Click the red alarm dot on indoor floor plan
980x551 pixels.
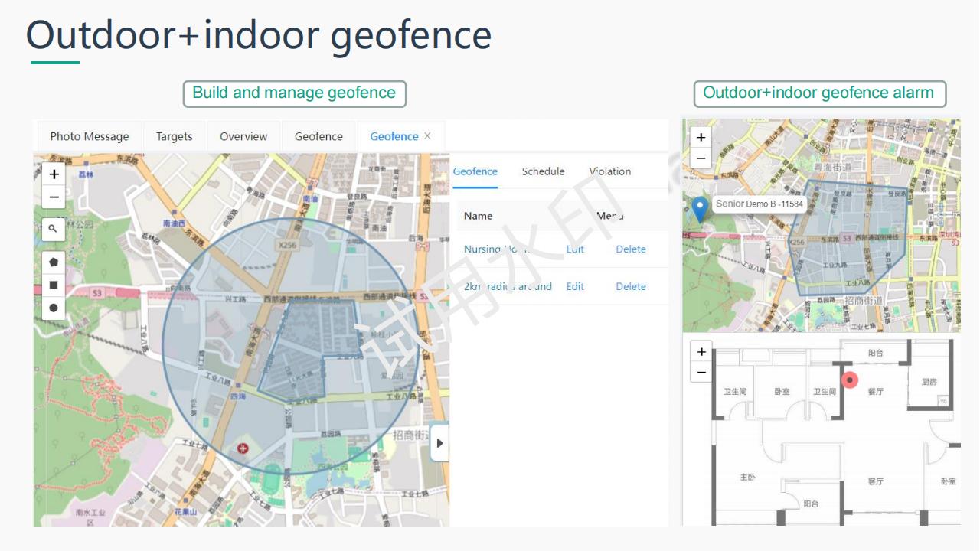pyautogui.click(x=850, y=380)
